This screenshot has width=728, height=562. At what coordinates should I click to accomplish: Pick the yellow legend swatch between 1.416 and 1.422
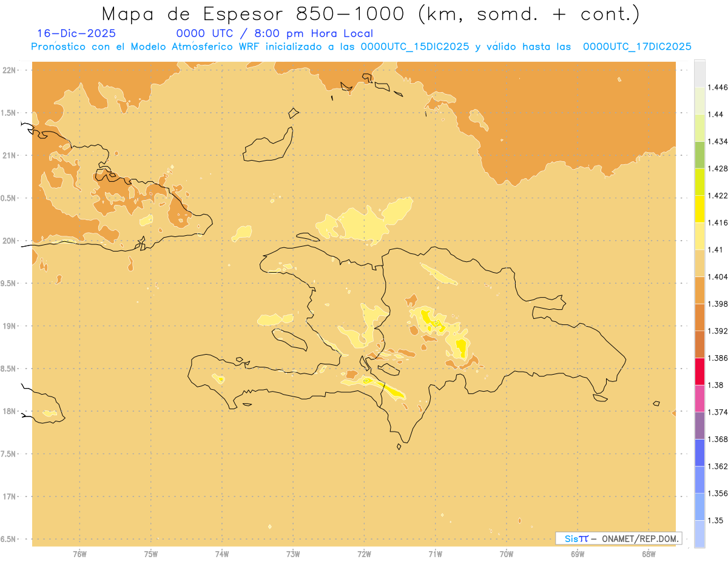pos(699,209)
